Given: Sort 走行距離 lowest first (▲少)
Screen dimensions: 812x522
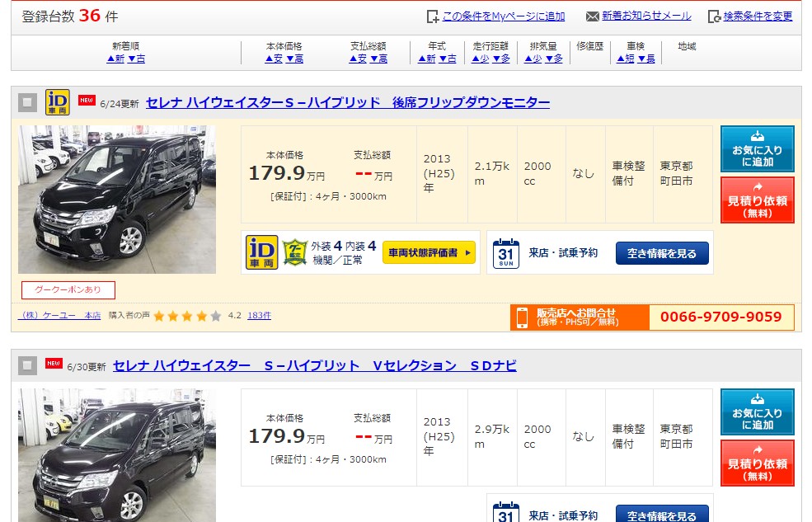Looking at the screenshot, I should pos(480,59).
